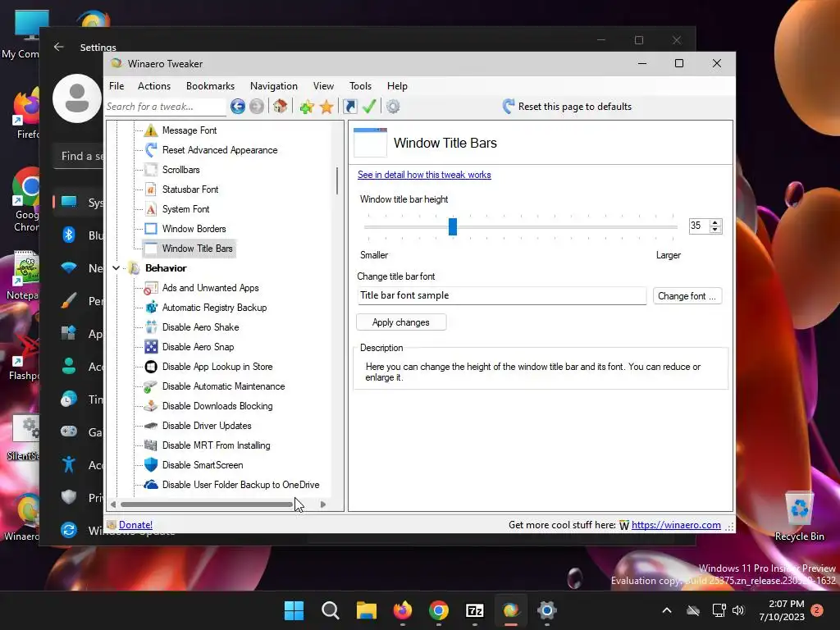Open taskbar Search magnifier
840x630 pixels.
pos(330,610)
